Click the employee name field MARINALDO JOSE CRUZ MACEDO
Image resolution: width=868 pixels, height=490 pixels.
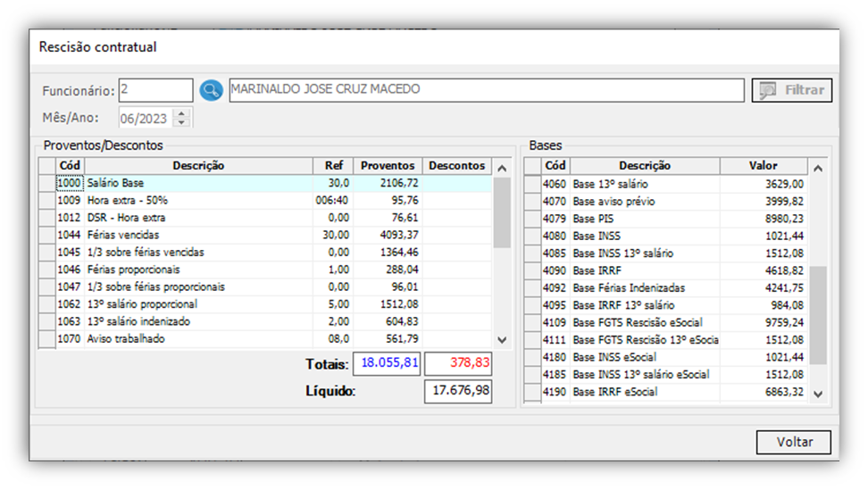coord(487,90)
